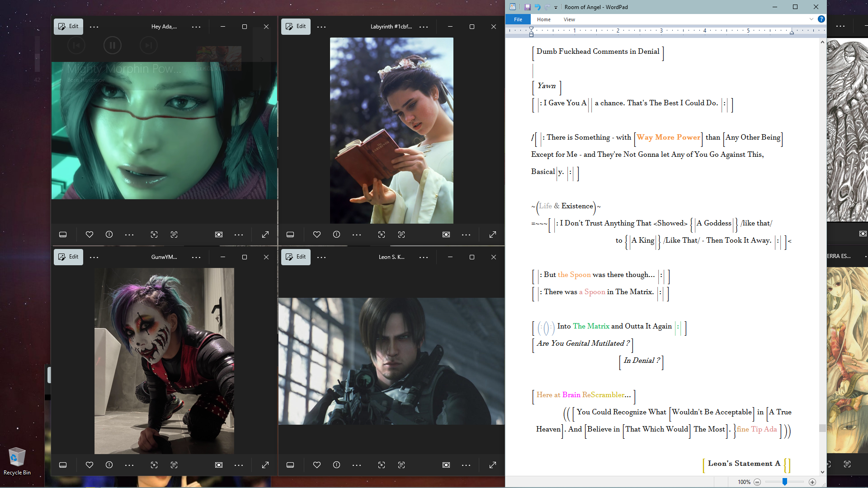Viewport: 868px width, 488px height.
Task: Switch to the View tab in WordPad
Action: tap(569, 19)
